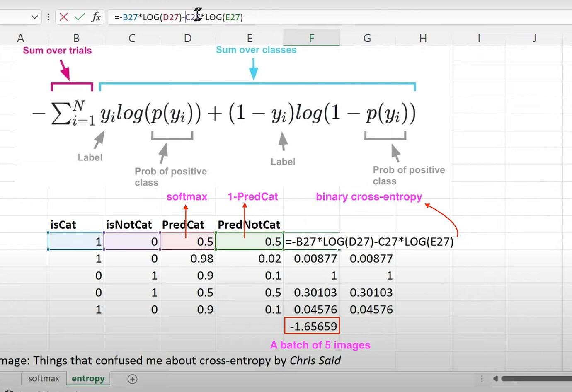Open the sheet options vertical dots near the scrollbar

click(482, 378)
